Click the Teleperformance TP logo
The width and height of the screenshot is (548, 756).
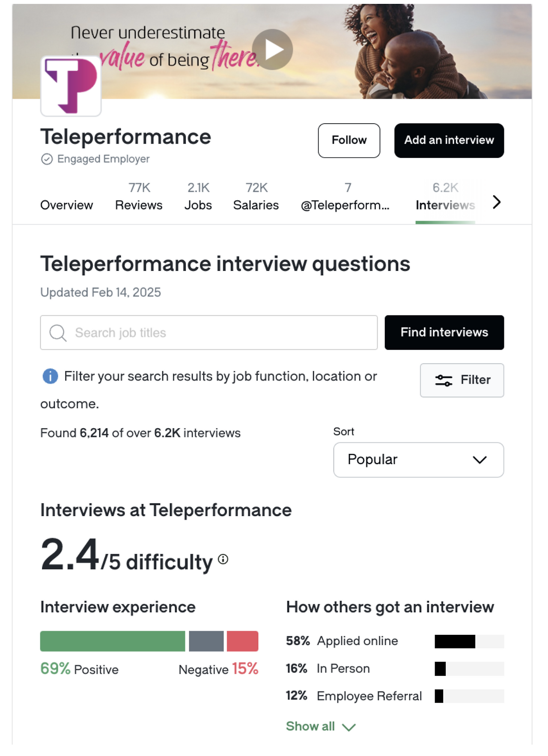pos(71,86)
